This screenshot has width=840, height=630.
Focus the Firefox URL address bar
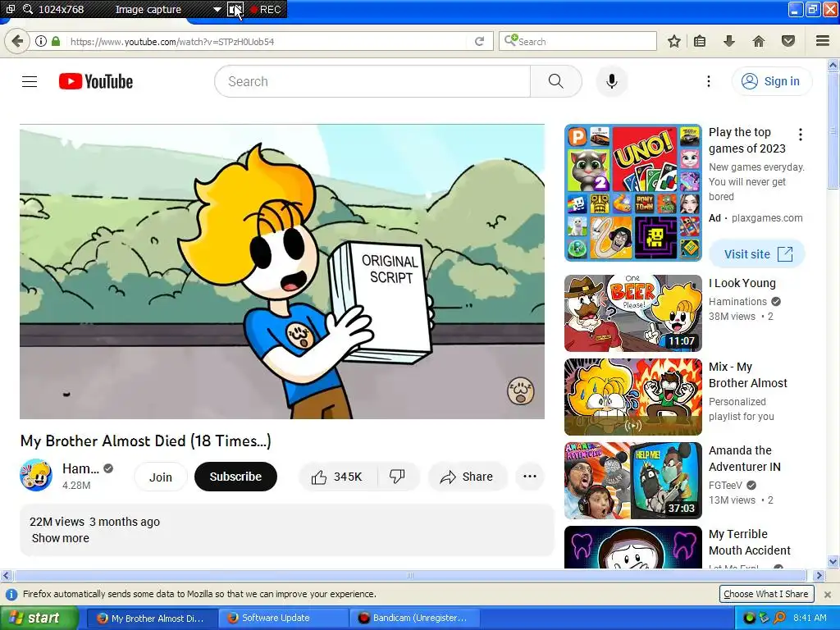pos(267,41)
